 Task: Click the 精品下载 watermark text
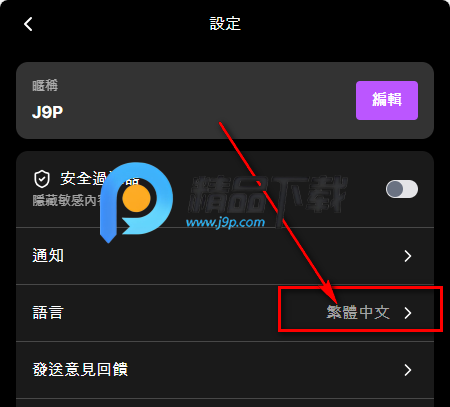[268, 194]
